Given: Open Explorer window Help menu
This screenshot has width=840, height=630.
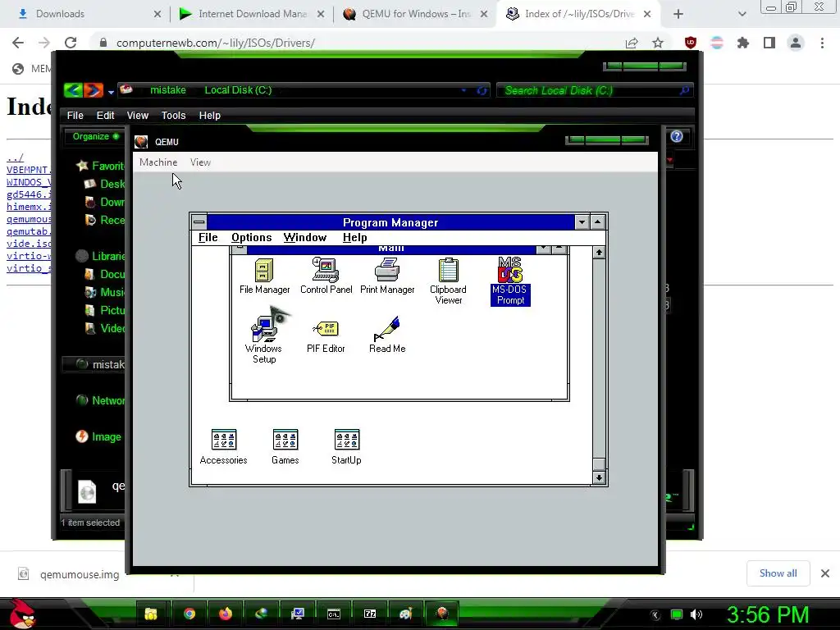Looking at the screenshot, I should pyautogui.click(x=209, y=115).
